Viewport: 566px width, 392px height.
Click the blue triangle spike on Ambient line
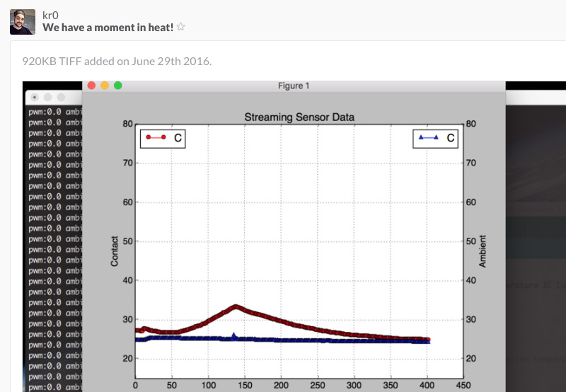233,336
